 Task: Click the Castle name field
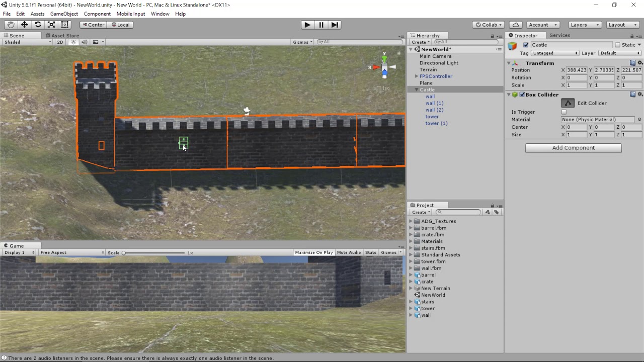(572, 45)
